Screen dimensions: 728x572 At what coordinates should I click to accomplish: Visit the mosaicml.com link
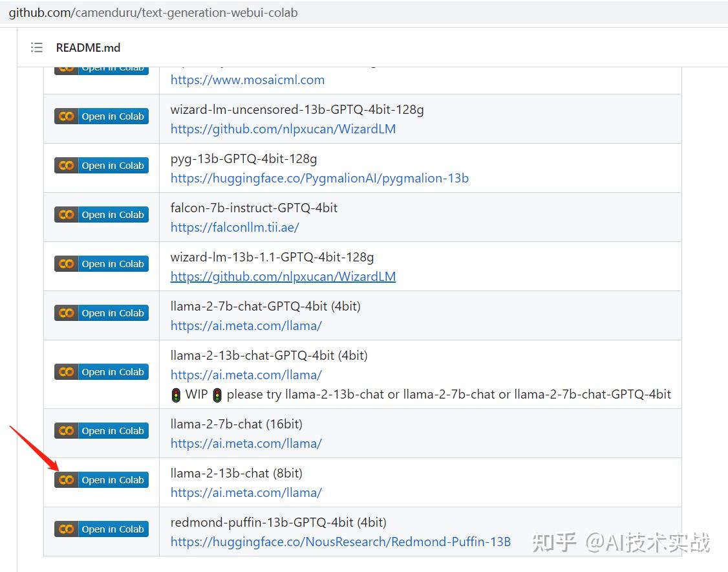(x=248, y=80)
